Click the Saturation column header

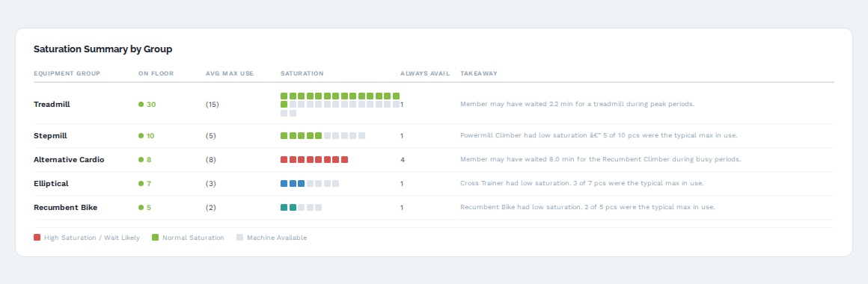coord(302,73)
